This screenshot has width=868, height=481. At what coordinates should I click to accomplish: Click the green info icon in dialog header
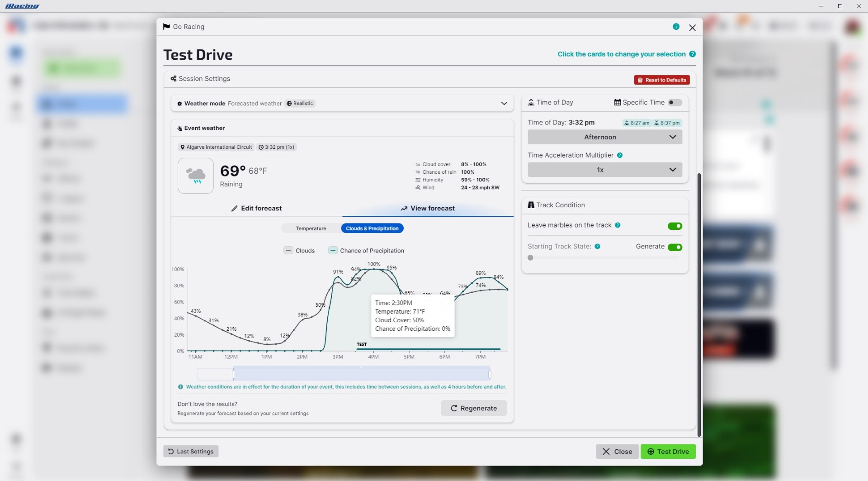coord(676,27)
